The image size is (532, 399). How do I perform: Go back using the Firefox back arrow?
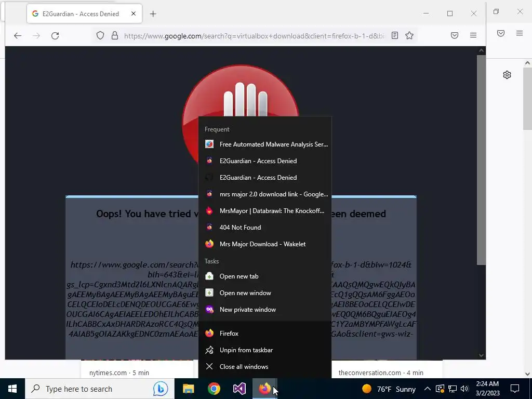18,36
